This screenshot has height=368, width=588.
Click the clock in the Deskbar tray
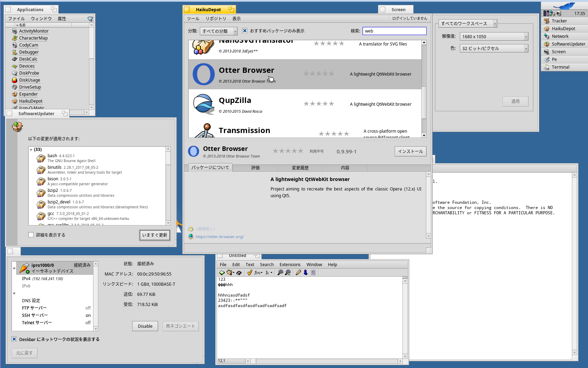click(579, 14)
